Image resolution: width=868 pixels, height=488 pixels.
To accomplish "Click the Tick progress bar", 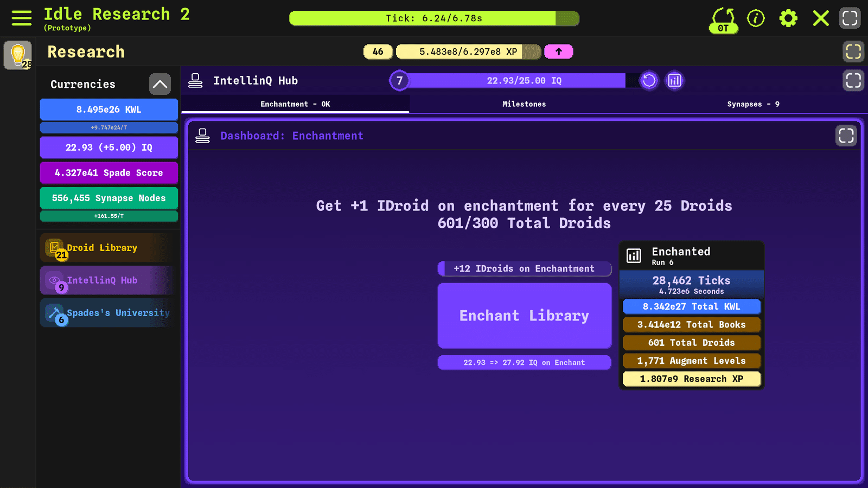I will pyautogui.click(x=434, y=18).
